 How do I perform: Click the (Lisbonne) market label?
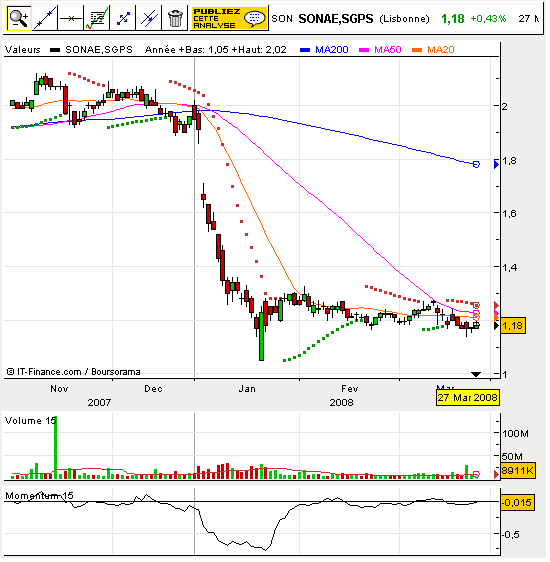pyautogui.click(x=404, y=19)
